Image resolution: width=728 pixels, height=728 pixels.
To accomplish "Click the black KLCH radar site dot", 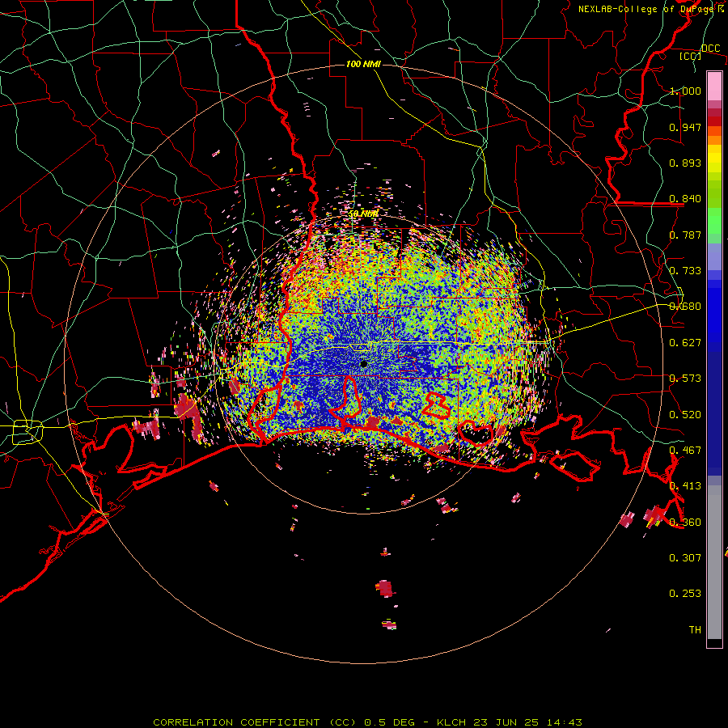I will 363,364.
